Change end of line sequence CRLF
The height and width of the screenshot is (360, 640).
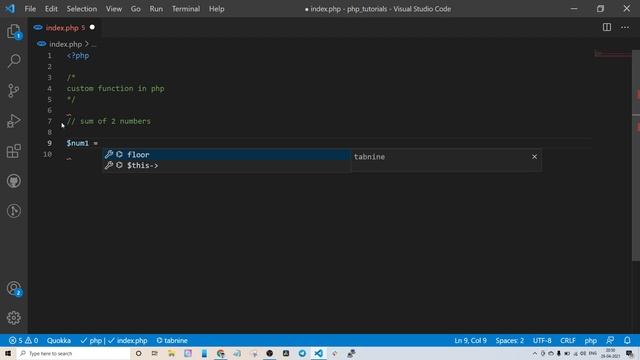(568, 340)
